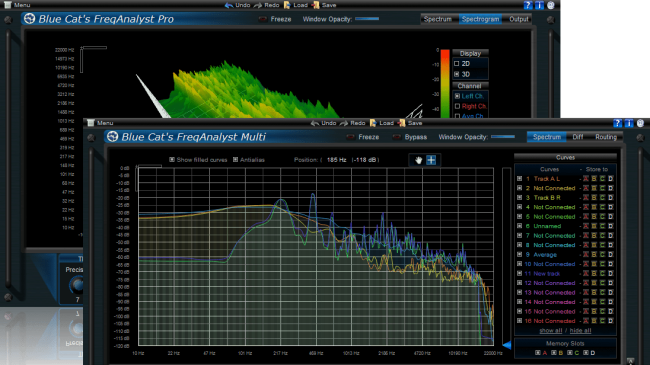Select the hand pan tool above the graph
Image resolution: width=650 pixels, height=365 pixels.
coord(418,160)
